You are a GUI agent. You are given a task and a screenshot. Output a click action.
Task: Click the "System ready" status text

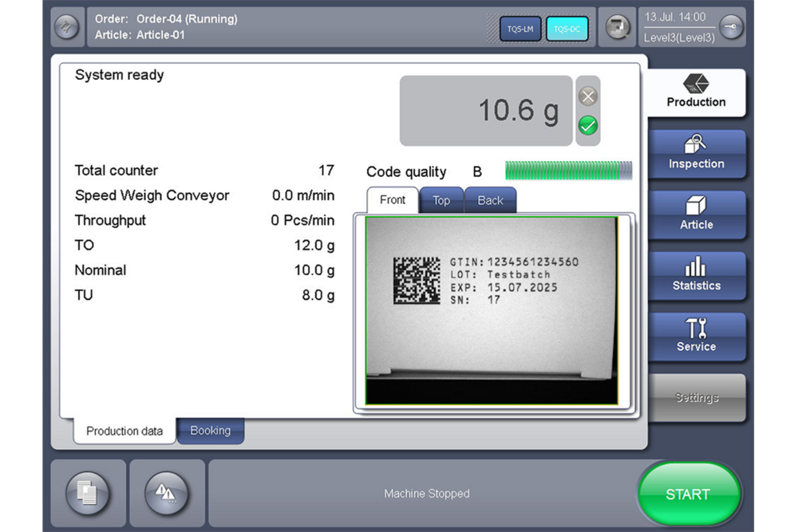pyautogui.click(x=120, y=75)
